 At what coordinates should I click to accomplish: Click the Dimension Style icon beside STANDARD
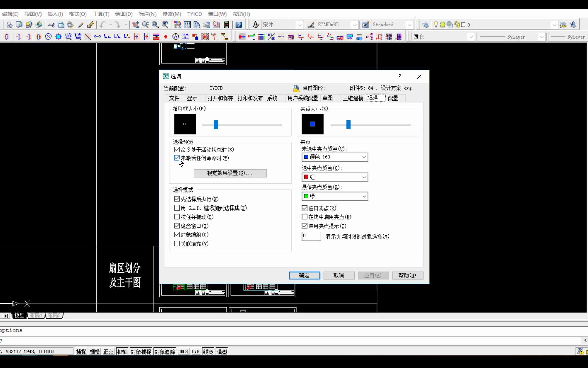pyautogui.click(x=311, y=25)
